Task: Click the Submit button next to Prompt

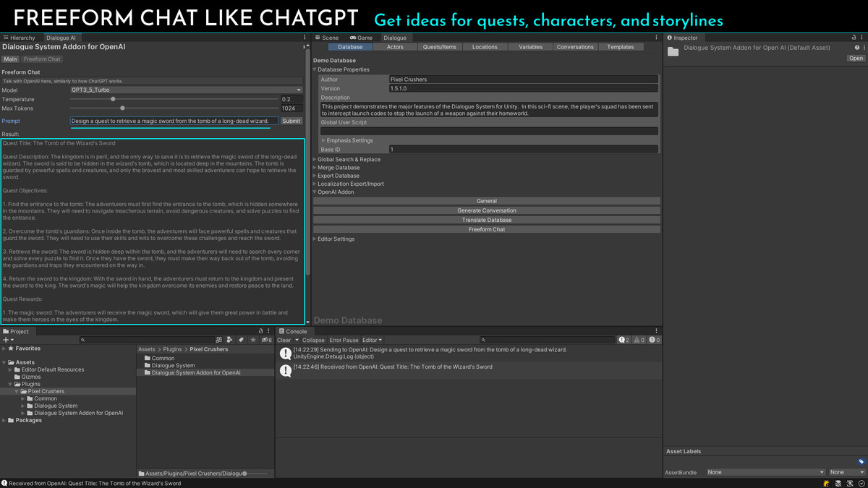Action: (292, 121)
